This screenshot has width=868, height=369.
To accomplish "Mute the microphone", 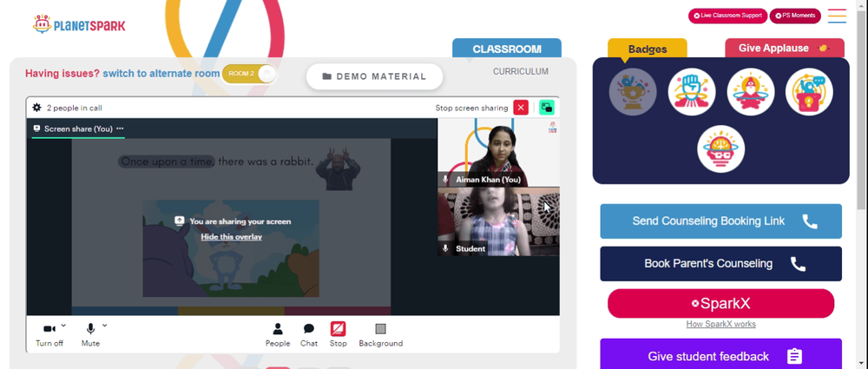I will [x=90, y=334].
